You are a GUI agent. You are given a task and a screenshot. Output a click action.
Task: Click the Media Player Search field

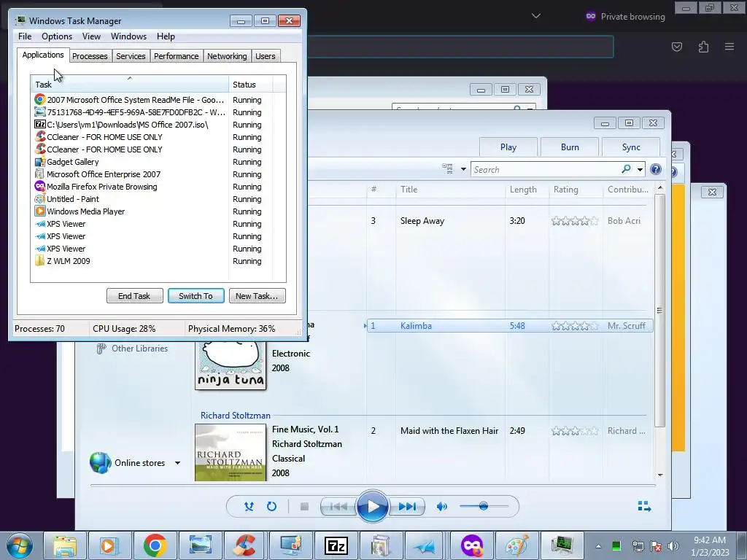click(546, 169)
